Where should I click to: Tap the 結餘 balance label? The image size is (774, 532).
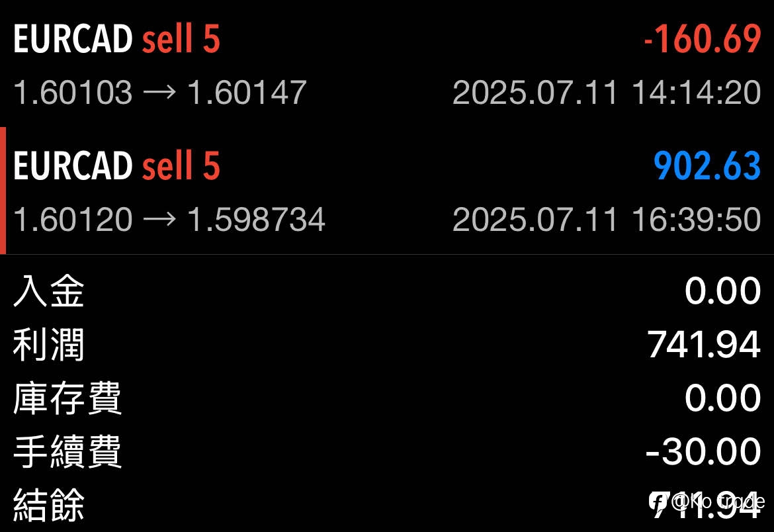tap(49, 505)
